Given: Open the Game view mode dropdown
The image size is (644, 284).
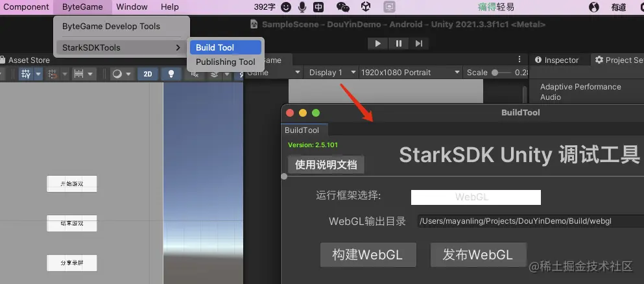Looking at the screenshot, I should click(273, 73).
